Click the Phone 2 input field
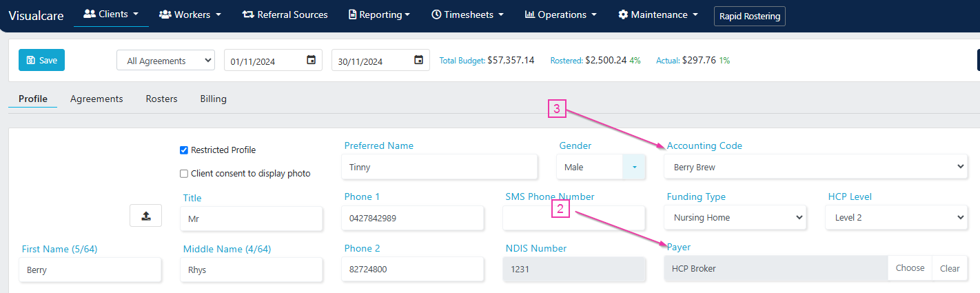980x293 pixels. [413, 270]
